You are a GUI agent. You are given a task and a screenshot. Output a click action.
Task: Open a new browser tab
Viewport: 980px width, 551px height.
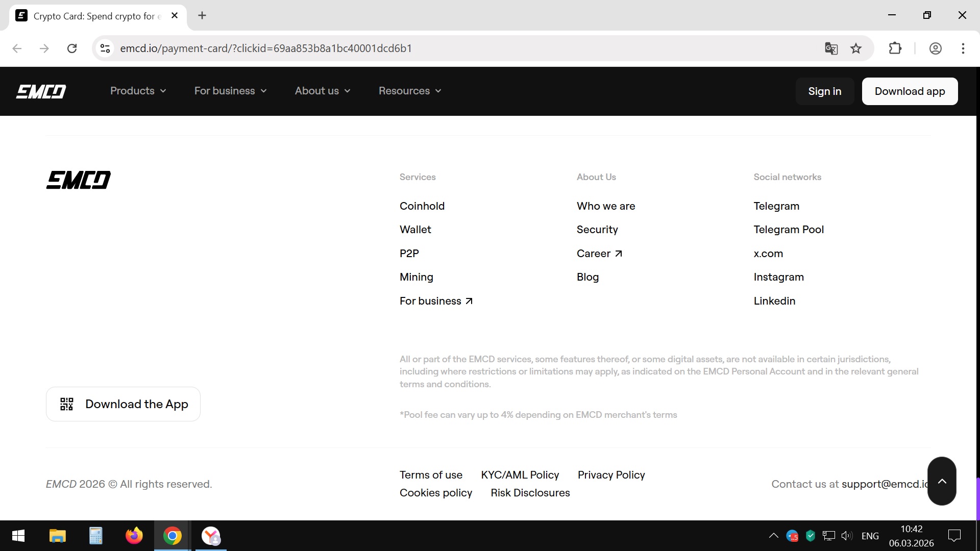(x=202, y=15)
